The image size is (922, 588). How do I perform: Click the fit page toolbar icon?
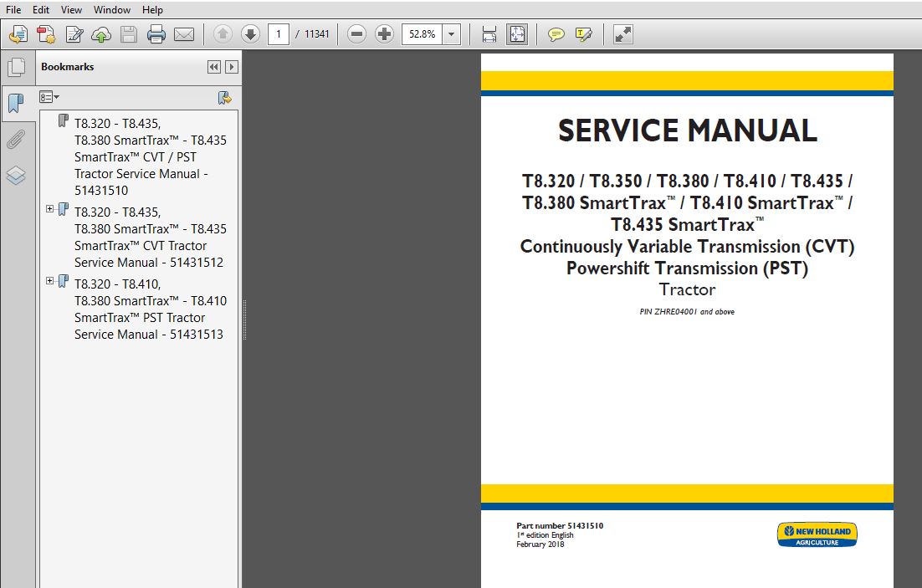pos(517,34)
